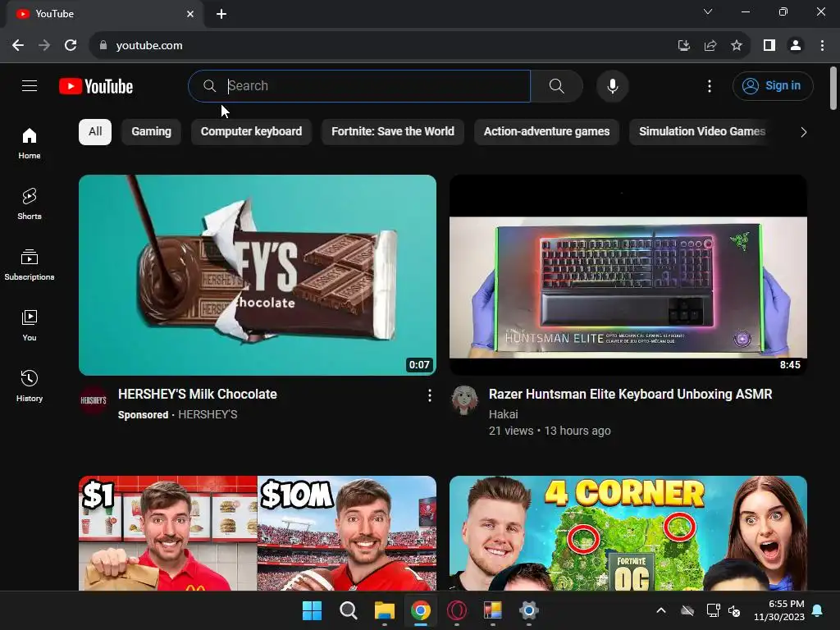Image resolution: width=840 pixels, height=630 pixels.
Task: Go to Home in the sidebar
Action: (30, 143)
